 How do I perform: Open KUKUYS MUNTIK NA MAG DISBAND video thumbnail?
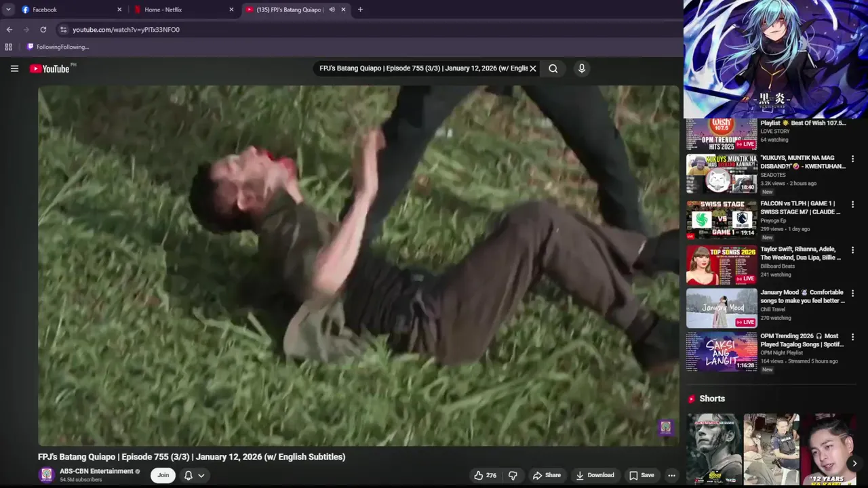[x=722, y=174]
